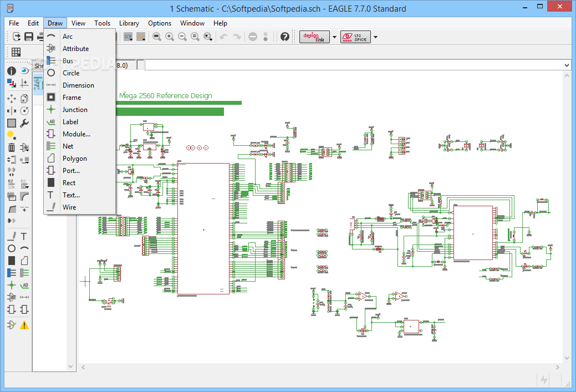Select the Bus tool in left toolbar
The width and height of the screenshot is (576, 392).
click(x=12, y=273)
